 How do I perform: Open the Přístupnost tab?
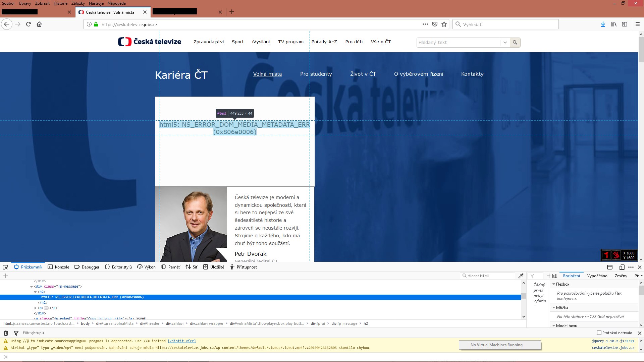click(x=243, y=267)
